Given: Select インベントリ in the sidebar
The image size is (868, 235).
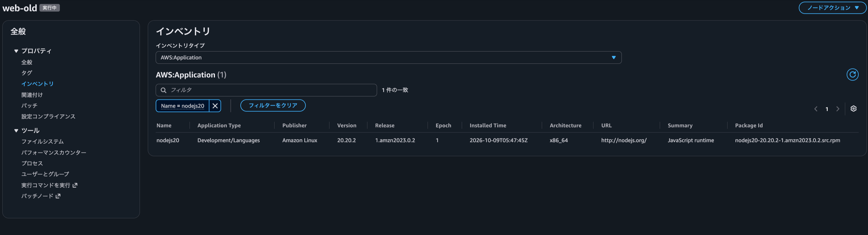Looking at the screenshot, I should pos(37,84).
